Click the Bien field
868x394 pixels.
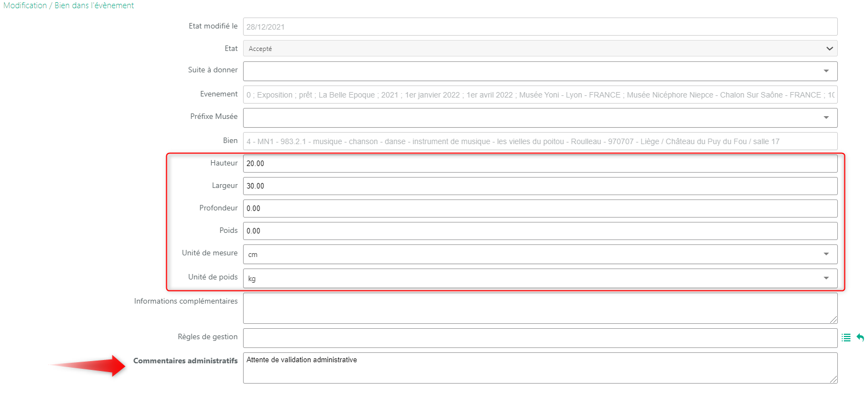click(x=540, y=141)
